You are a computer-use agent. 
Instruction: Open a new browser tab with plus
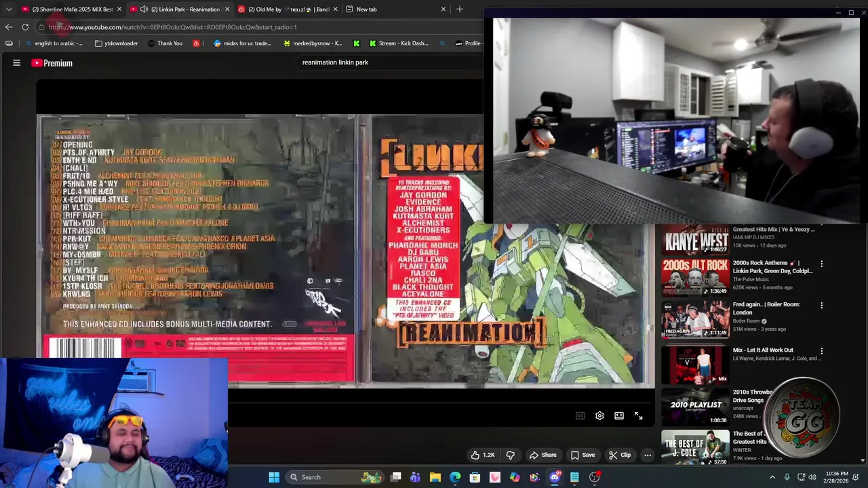click(x=459, y=9)
